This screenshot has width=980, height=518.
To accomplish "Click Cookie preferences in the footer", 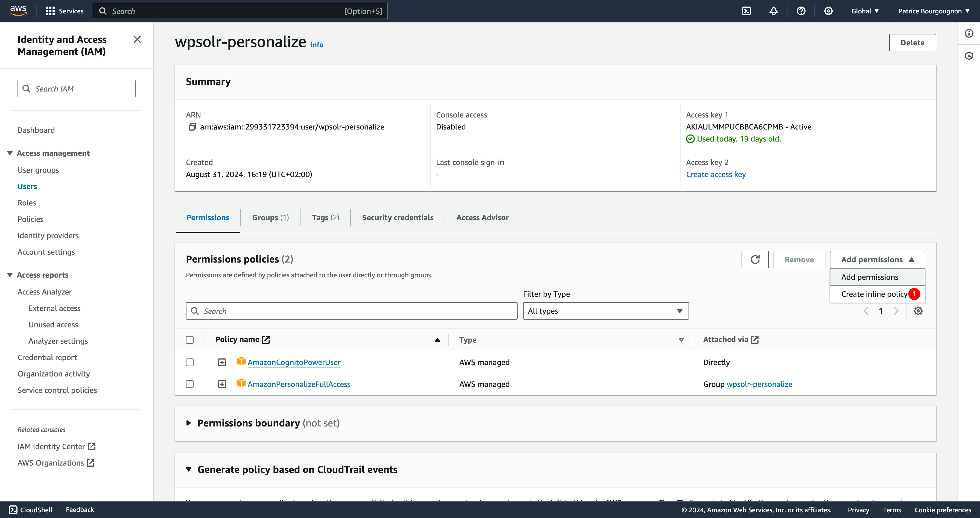I will [943, 510].
